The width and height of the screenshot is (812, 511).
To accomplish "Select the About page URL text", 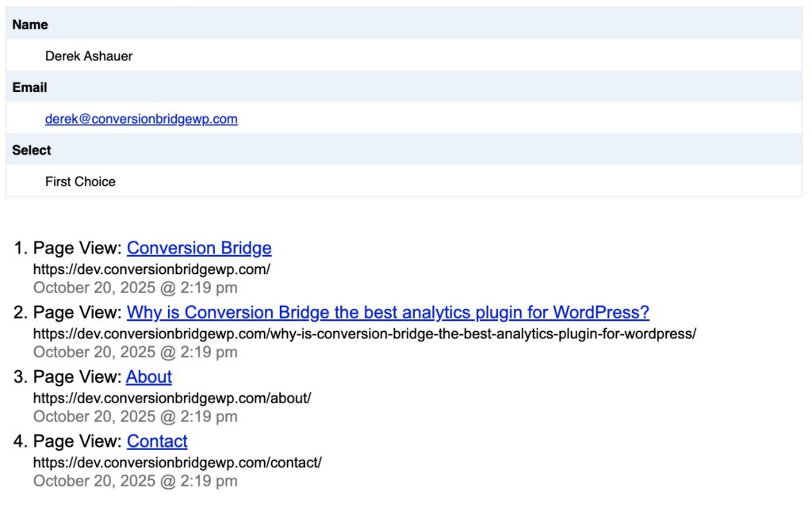I will [x=171, y=399].
